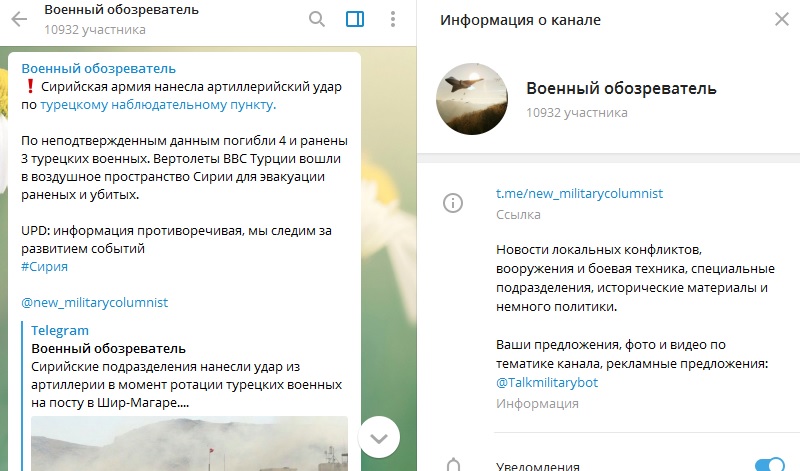This screenshot has height=471, width=800.
Task: Click the info circle icon beside link
Action: click(453, 203)
